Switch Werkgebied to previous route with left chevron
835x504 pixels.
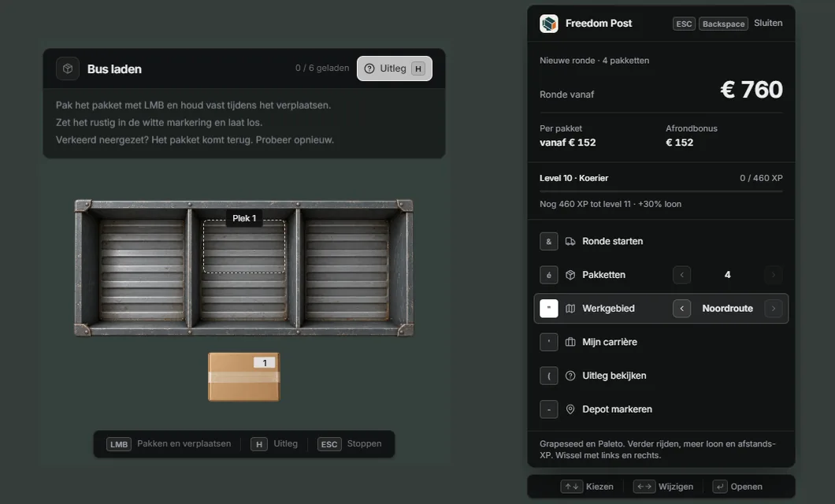[x=681, y=308]
